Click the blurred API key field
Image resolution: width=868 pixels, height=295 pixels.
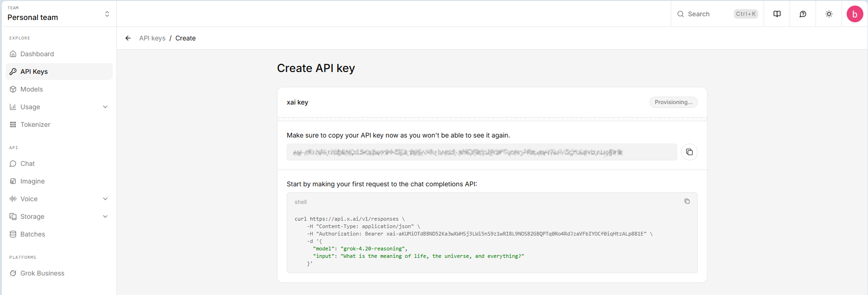[482, 152]
